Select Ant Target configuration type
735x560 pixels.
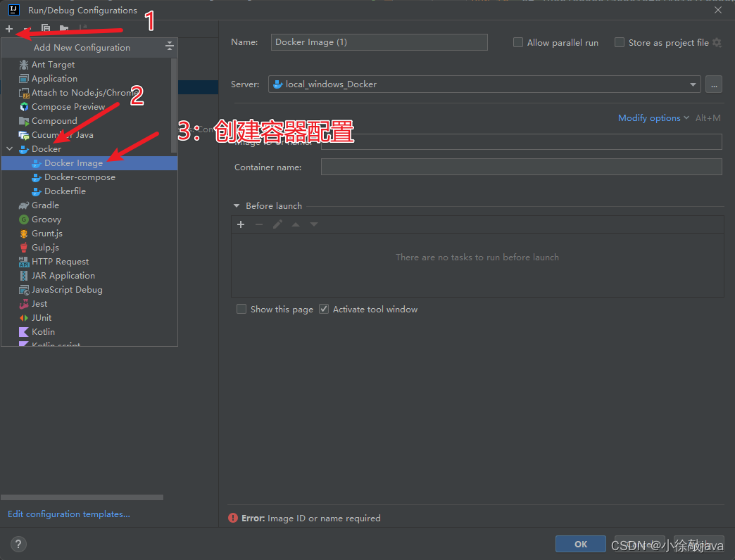click(x=89, y=65)
